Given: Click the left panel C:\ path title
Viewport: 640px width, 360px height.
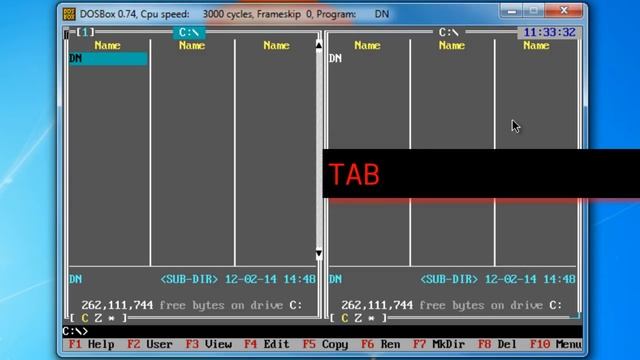Looking at the screenshot, I should coord(189,32).
